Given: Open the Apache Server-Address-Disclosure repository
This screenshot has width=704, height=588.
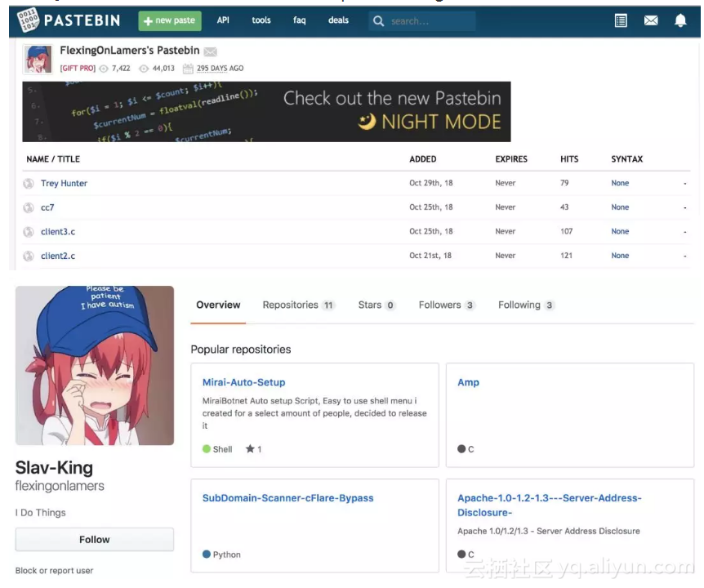Looking at the screenshot, I should tap(549, 505).
